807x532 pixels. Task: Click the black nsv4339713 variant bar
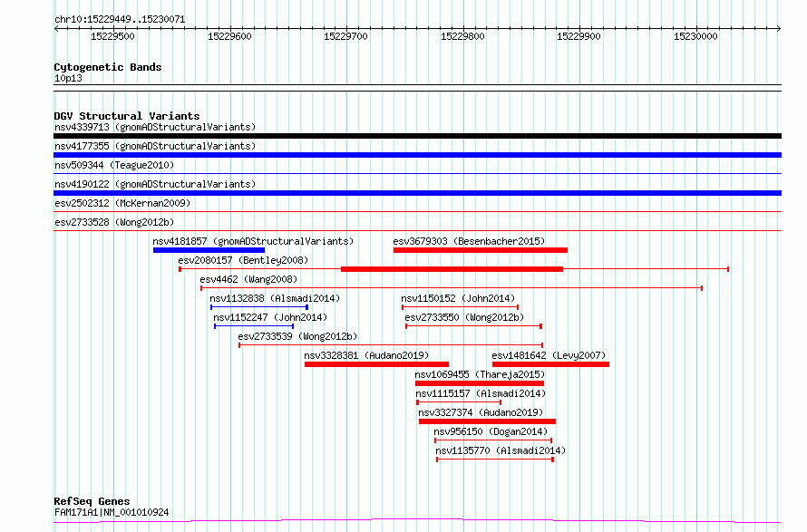click(417, 136)
